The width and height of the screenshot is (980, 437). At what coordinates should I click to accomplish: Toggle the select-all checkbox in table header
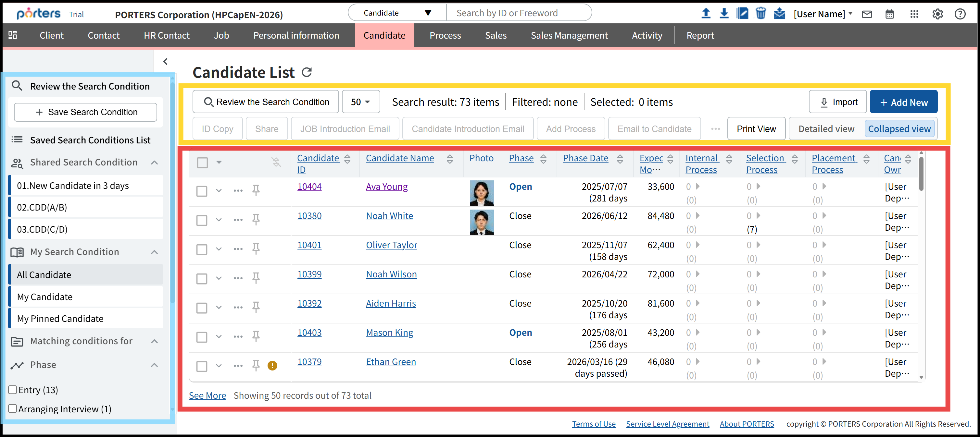pos(202,163)
